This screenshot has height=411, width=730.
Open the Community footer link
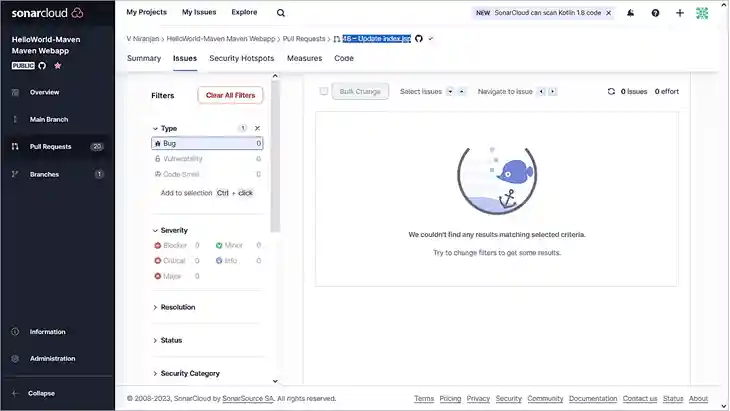pos(545,399)
